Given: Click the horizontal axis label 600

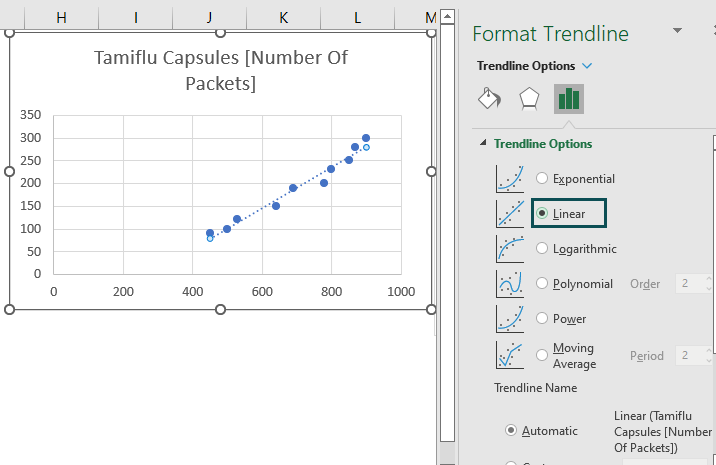Looking at the screenshot, I should (262, 292).
